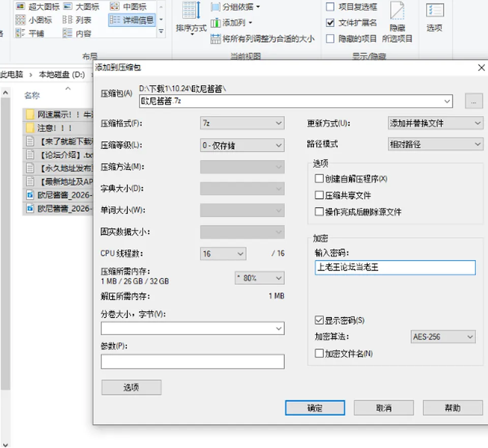Click Explorer scrollbar up arrow
The image size is (488, 448).
tap(5, 92)
